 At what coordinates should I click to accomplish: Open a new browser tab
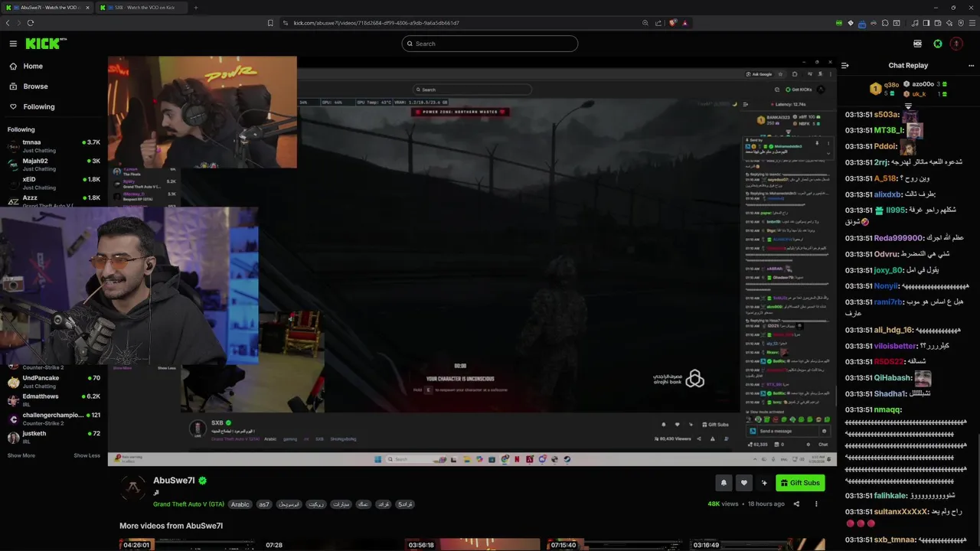195,8
